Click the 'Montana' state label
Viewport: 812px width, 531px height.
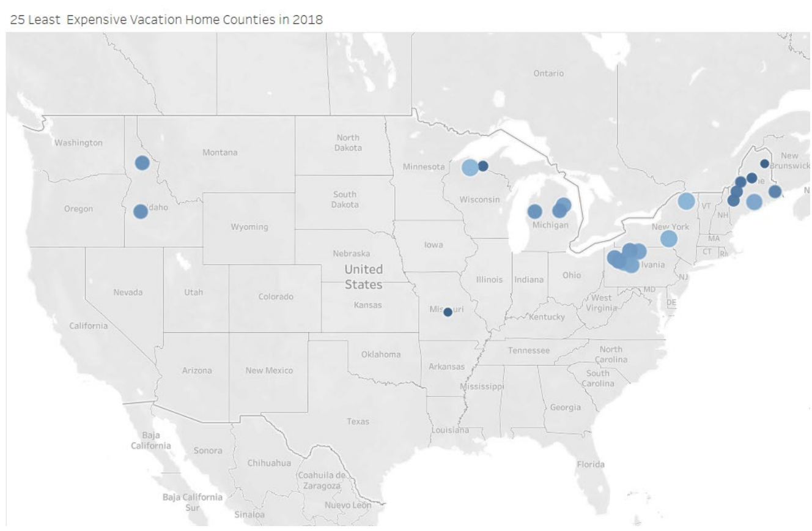pos(220,152)
